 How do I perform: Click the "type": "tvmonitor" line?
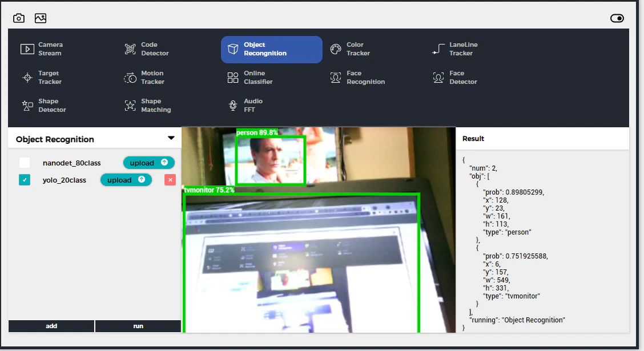512,296
